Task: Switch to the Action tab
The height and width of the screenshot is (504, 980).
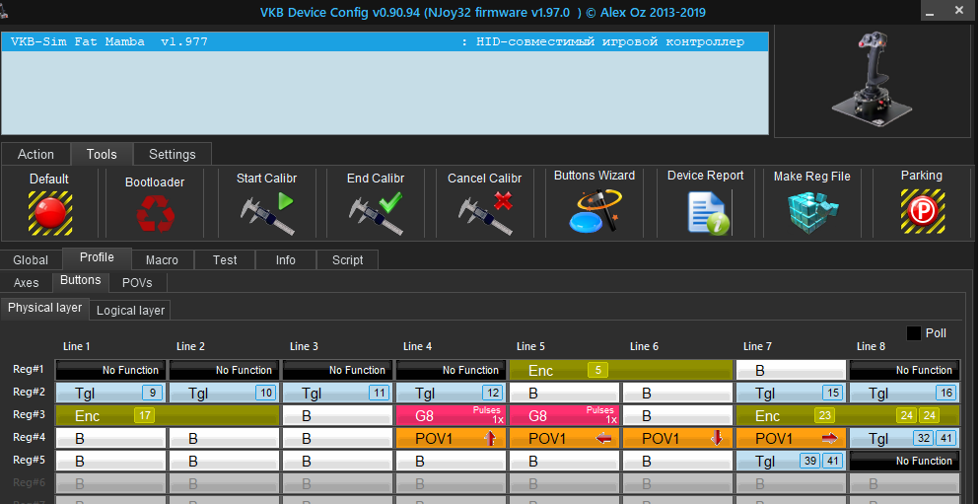Action: click(x=35, y=154)
